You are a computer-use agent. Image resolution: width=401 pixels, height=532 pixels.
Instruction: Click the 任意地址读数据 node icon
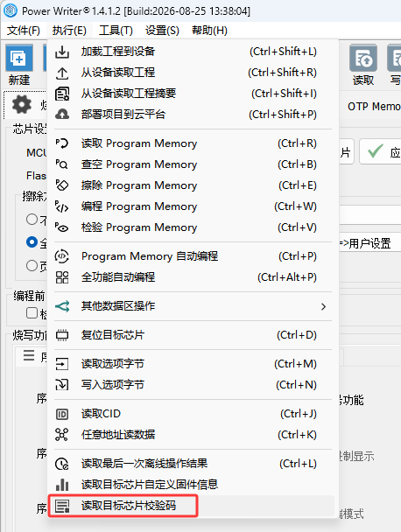click(x=62, y=435)
